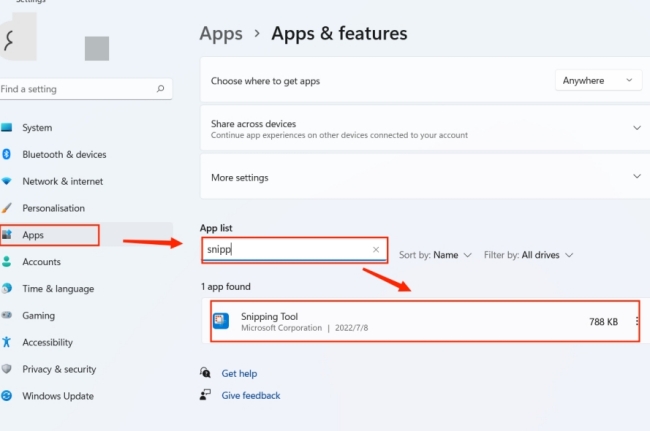The width and height of the screenshot is (650, 431).
Task: Click the Windows Update sync icon
Action: (6, 396)
